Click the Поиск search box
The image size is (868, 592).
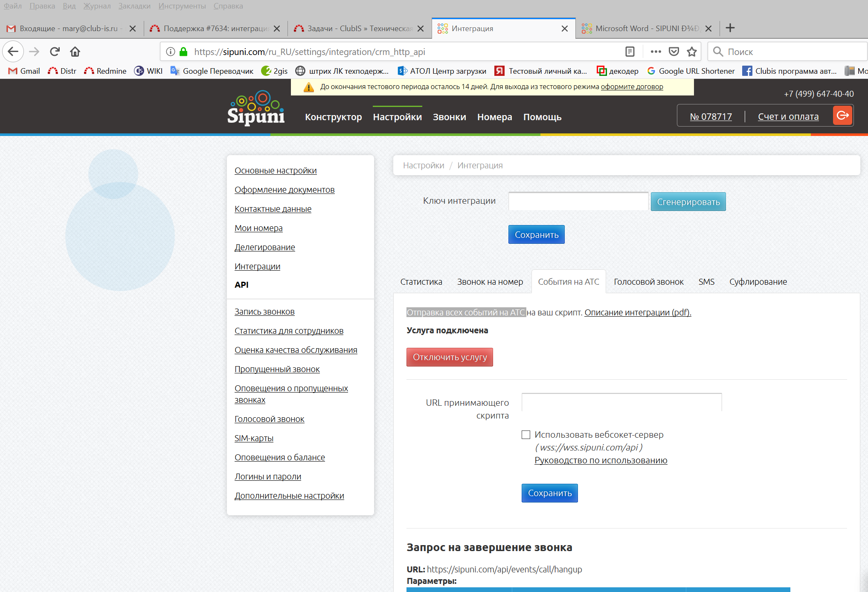pyautogui.click(x=787, y=52)
